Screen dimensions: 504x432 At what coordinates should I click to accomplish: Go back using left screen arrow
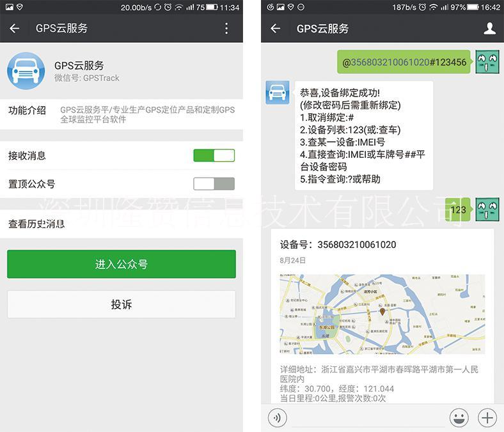(x=15, y=28)
